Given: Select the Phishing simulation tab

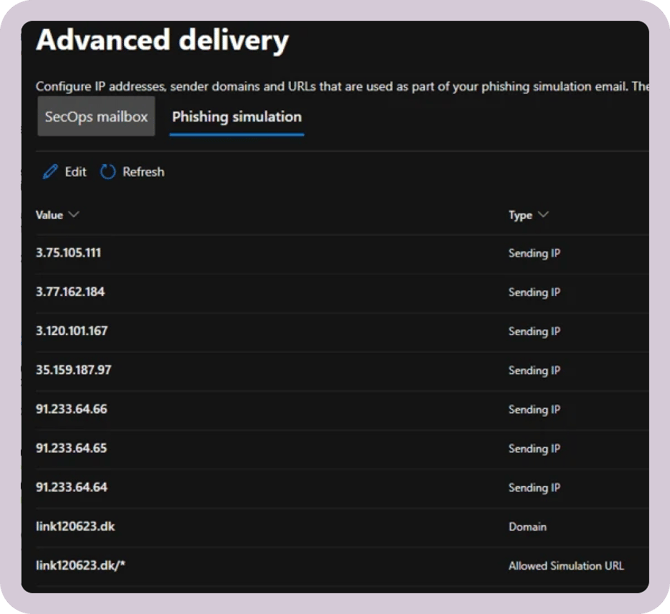Looking at the screenshot, I should pyautogui.click(x=236, y=117).
